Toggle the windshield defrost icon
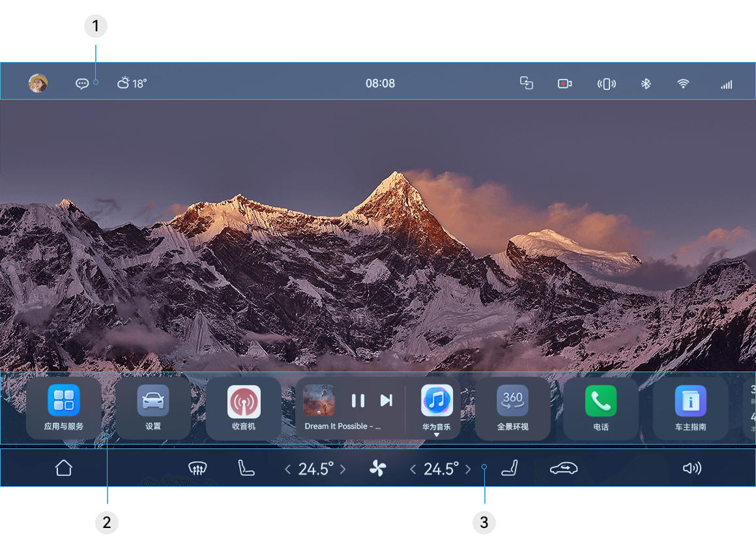This screenshot has width=756, height=556. click(x=197, y=468)
